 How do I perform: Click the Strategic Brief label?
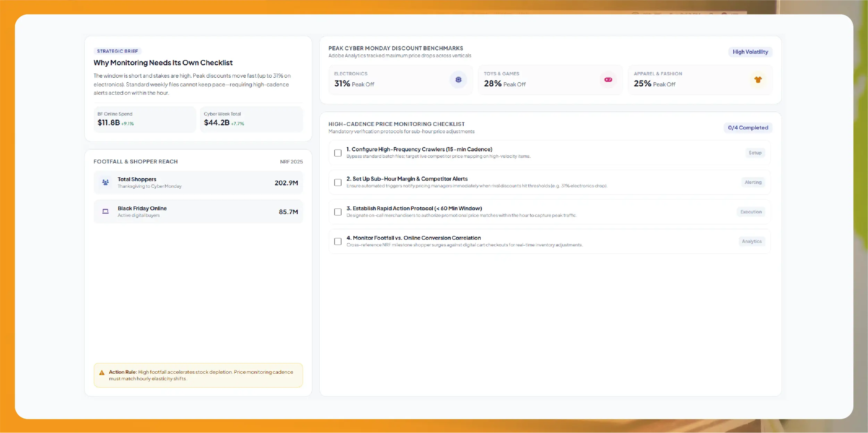117,51
